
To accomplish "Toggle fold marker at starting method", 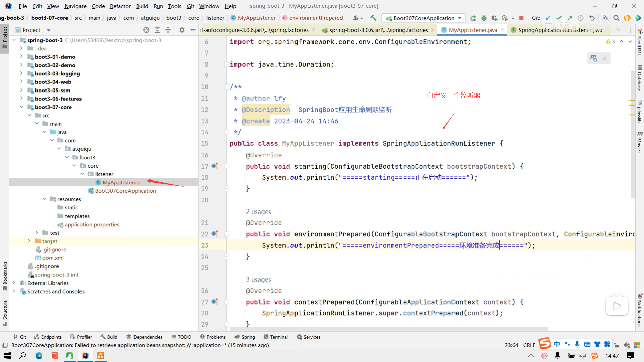I will click(x=227, y=166).
